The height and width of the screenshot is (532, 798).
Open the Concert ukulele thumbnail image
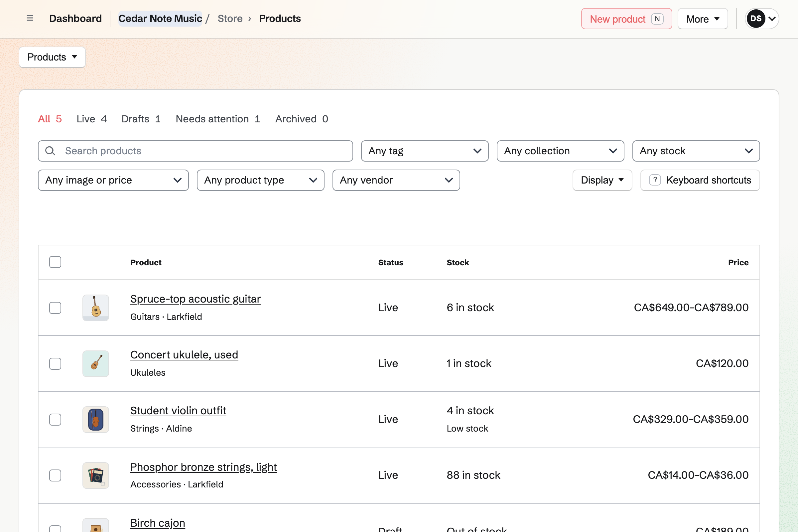click(96, 364)
